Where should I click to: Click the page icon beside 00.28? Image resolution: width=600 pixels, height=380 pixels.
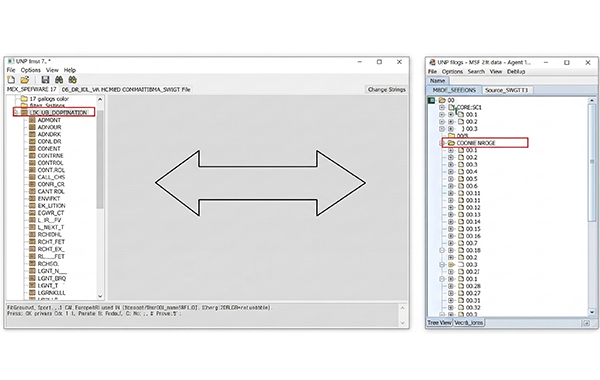[x=461, y=286]
